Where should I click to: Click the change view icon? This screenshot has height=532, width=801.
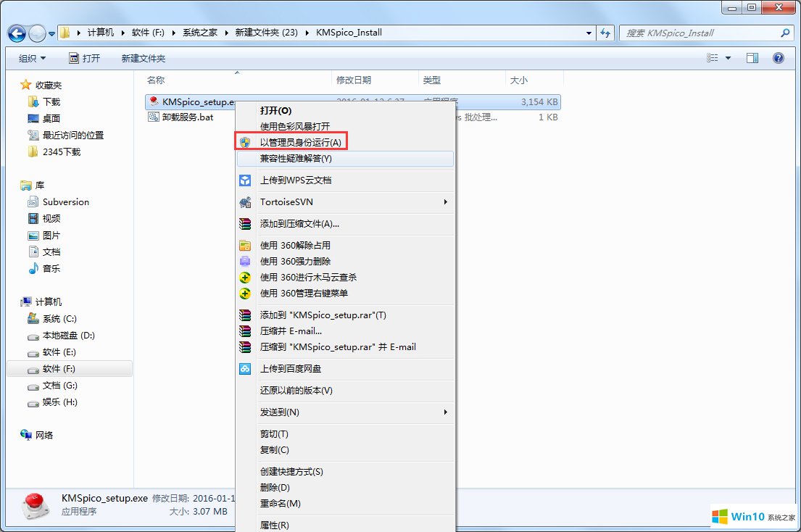(712, 58)
